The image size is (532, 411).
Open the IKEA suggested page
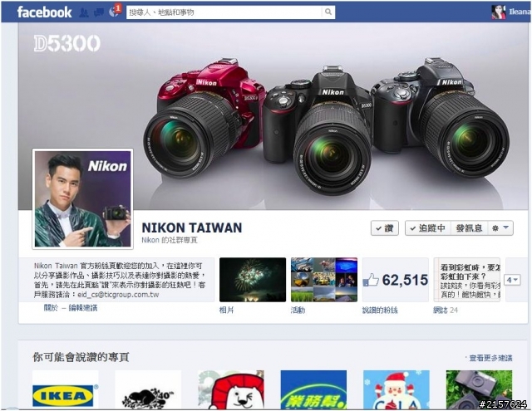tap(65, 389)
